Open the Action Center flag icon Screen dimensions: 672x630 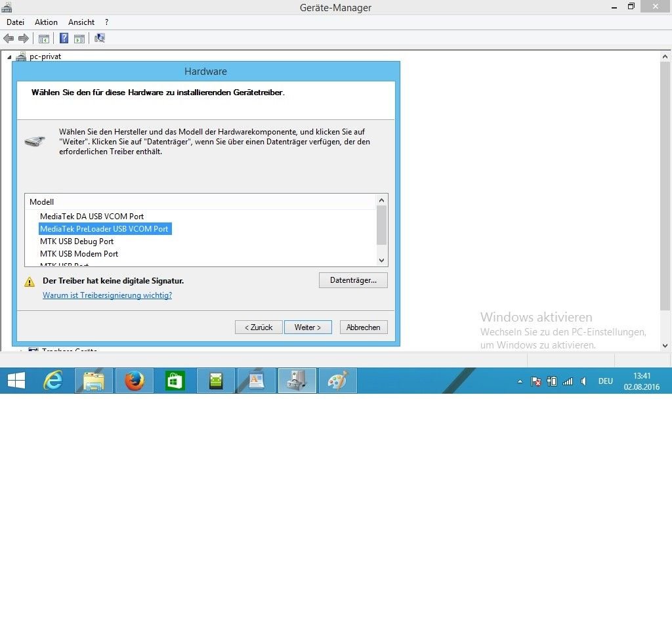pyautogui.click(x=535, y=381)
